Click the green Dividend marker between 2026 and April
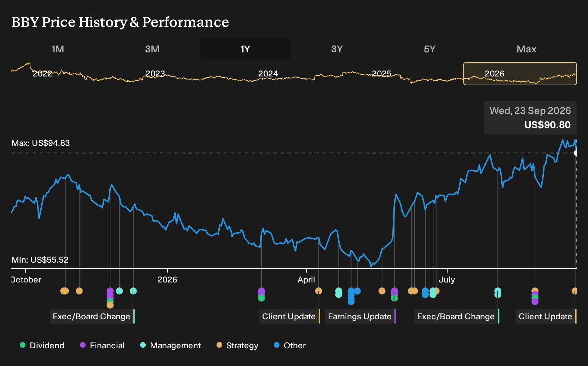The height and width of the screenshot is (366, 588). (261, 298)
